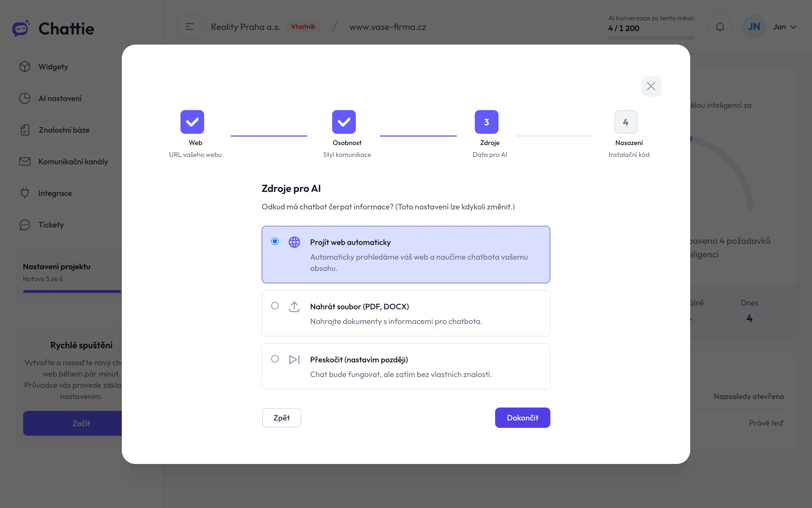
Task: Click the Znalostní báze document icon
Action: tap(25, 130)
